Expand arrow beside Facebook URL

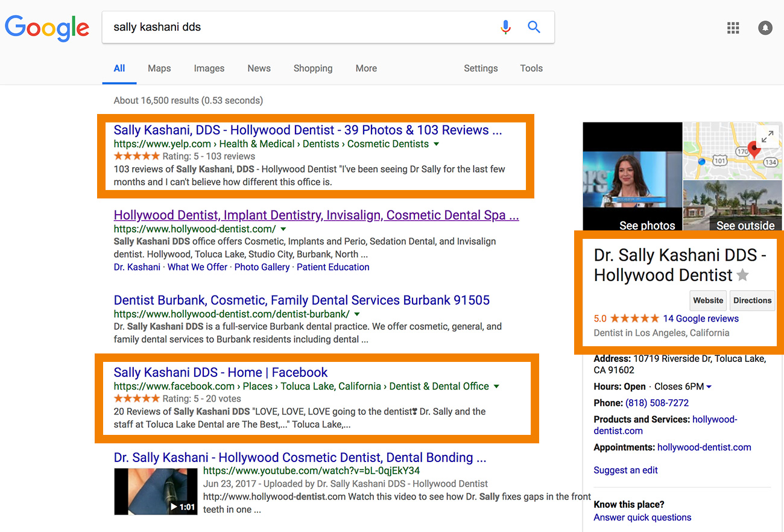tap(496, 387)
